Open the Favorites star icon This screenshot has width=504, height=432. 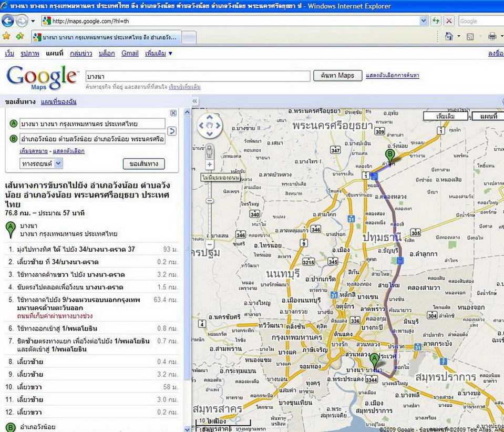pos(6,36)
